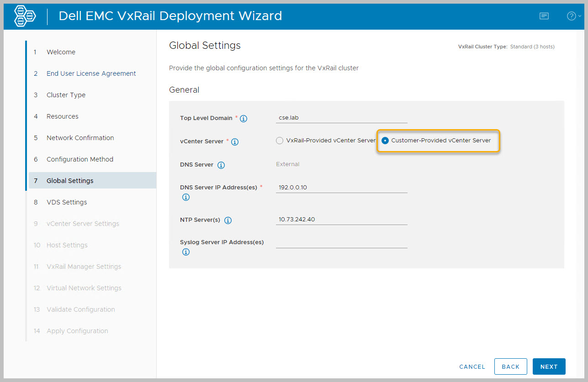588x382 pixels.
Task: Select VxRail-Provided vCenter Server radio button
Action: tap(280, 141)
